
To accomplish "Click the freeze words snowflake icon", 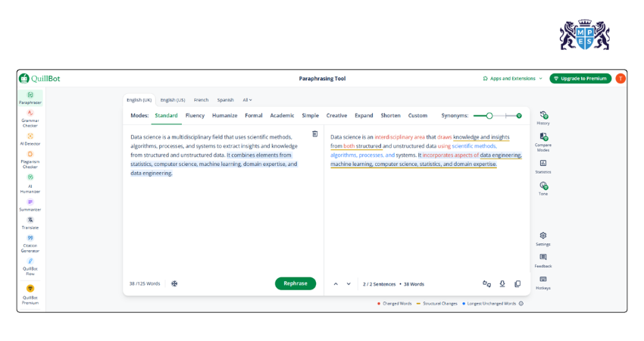I will pos(174,283).
